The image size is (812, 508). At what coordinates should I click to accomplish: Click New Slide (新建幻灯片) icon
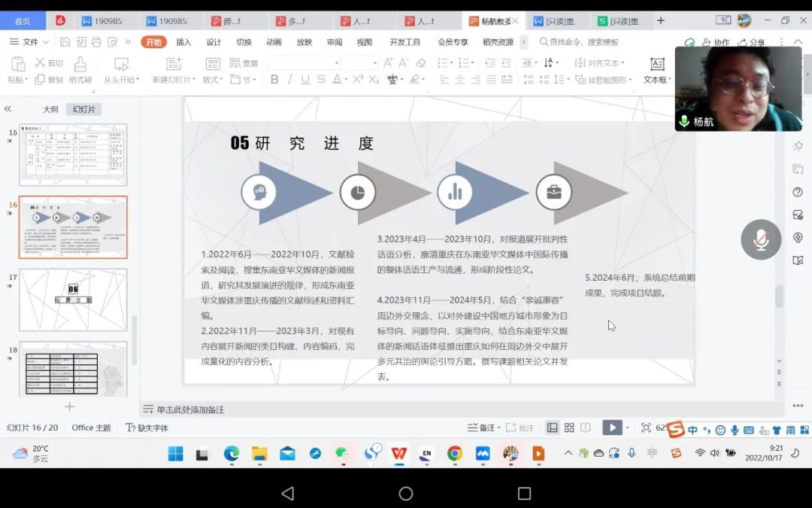point(174,64)
